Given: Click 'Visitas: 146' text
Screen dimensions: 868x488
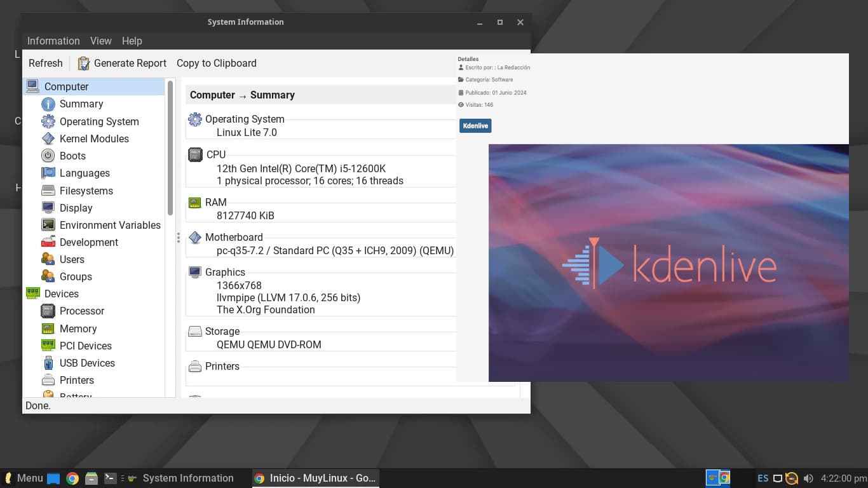Looking at the screenshot, I should 476,105.
